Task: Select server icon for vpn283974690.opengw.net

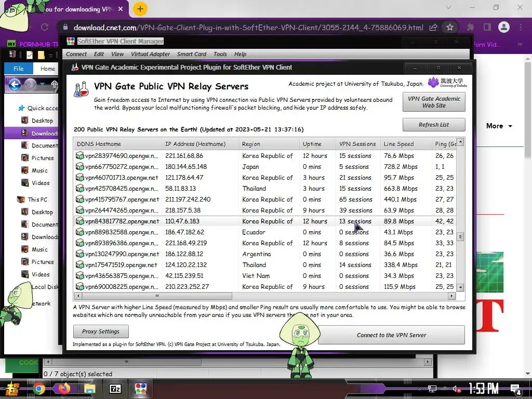Action: (79, 156)
